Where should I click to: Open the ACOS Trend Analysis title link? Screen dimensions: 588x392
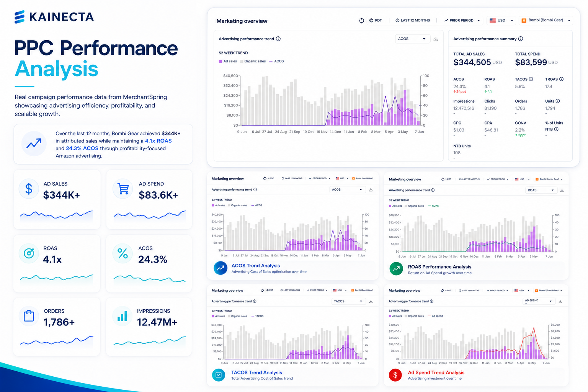256,266
